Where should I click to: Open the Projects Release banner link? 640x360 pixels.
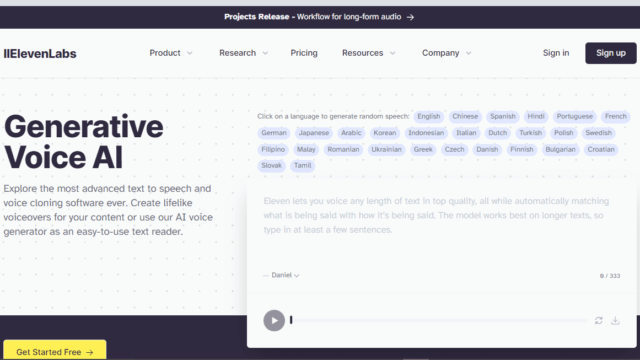pos(319,17)
